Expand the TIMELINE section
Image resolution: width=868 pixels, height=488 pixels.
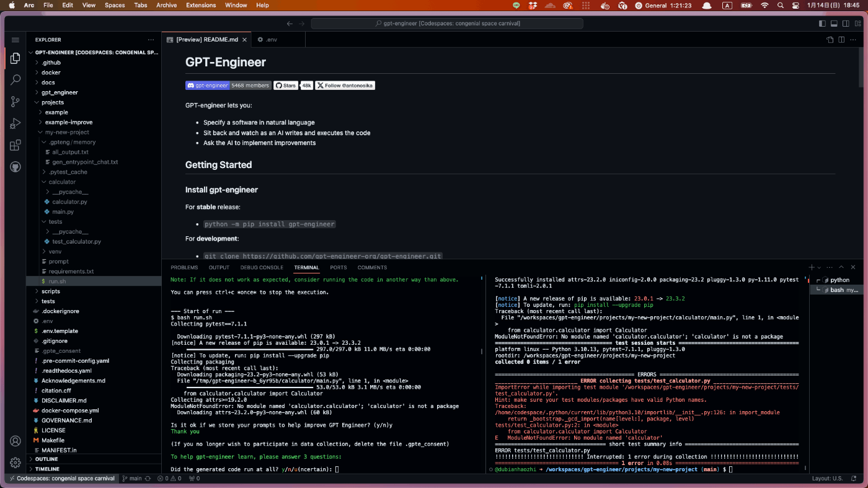[x=47, y=469]
